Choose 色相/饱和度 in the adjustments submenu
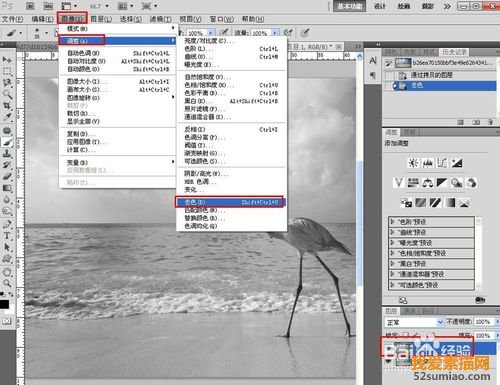This screenshot has height=385, width=500. pyautogui.click(x=231, y=85)
